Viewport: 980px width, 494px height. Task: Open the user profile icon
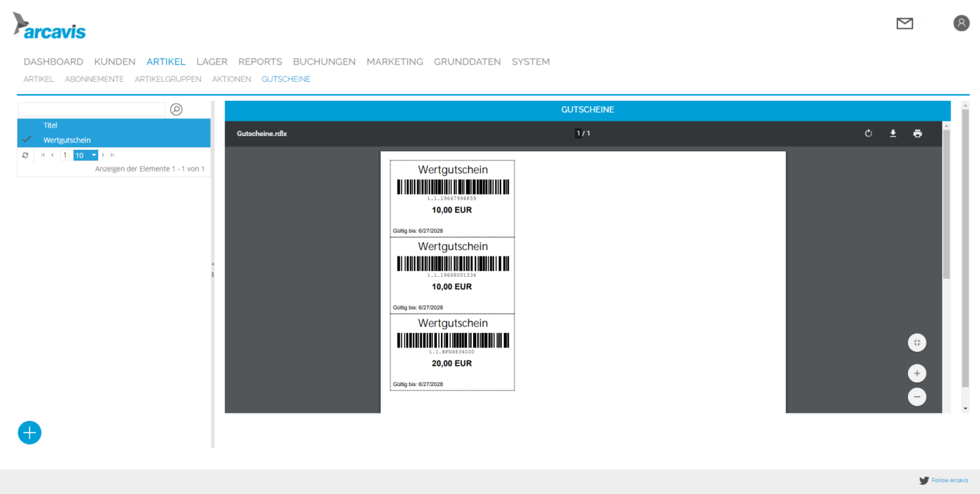pyautogui.click(x=961, y=23)
